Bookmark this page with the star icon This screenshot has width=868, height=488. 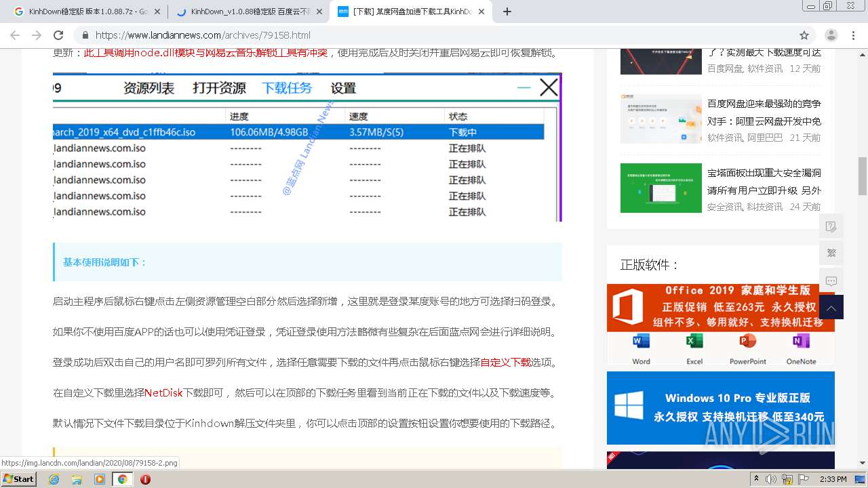click(x=804, y=35)
